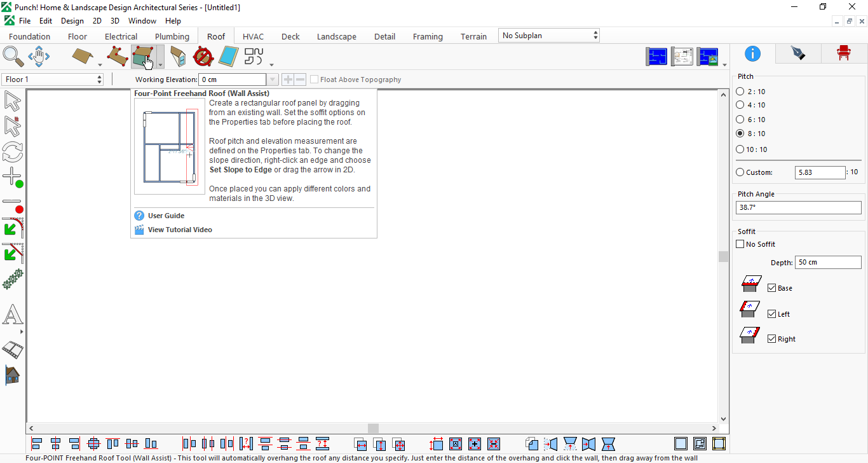The height and width of the screenshot is (463, 868).
Task: Uncheck the Left soffit checkbox
Action: click(772, 314)
